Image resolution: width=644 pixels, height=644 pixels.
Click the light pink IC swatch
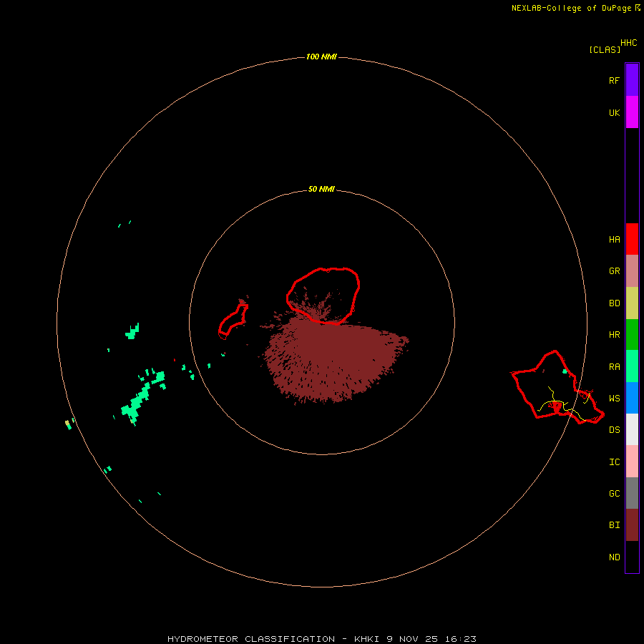(632, 462)
